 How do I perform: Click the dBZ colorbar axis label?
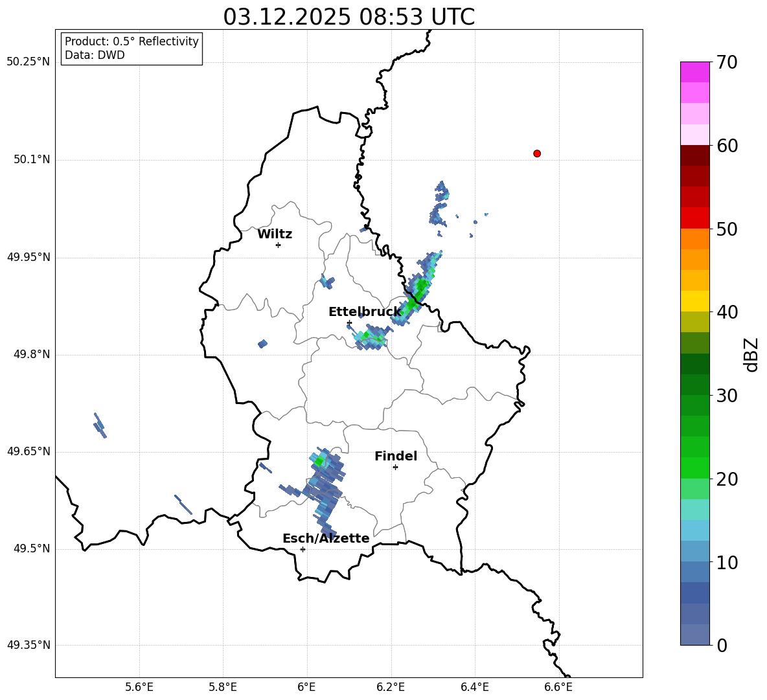[x=752, y=354]
